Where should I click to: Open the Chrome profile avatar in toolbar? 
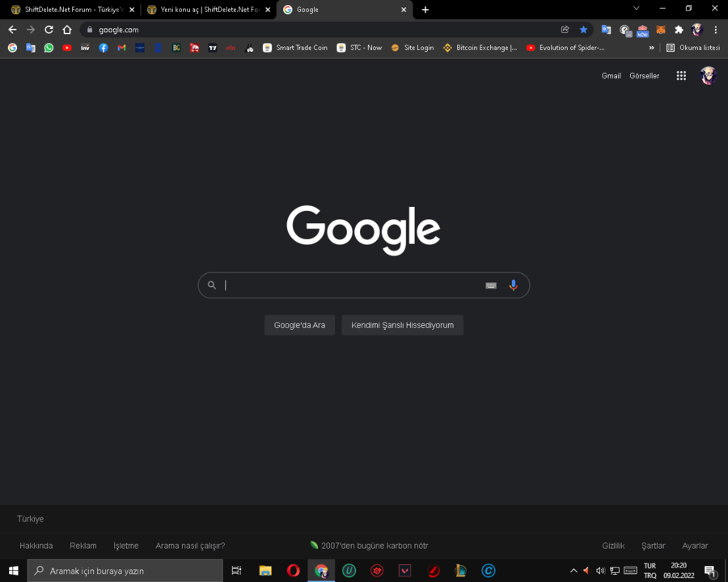tap(697, 30)
